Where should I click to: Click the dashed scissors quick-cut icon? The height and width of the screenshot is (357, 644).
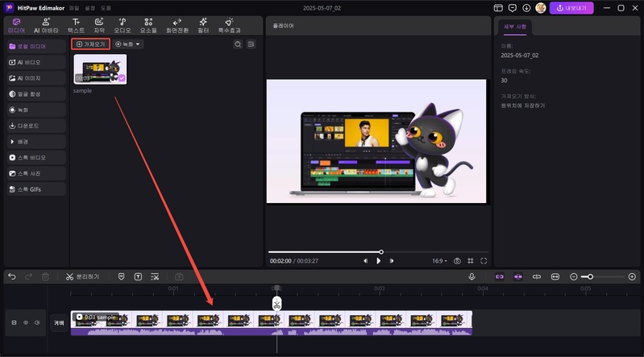pos(155,276)
